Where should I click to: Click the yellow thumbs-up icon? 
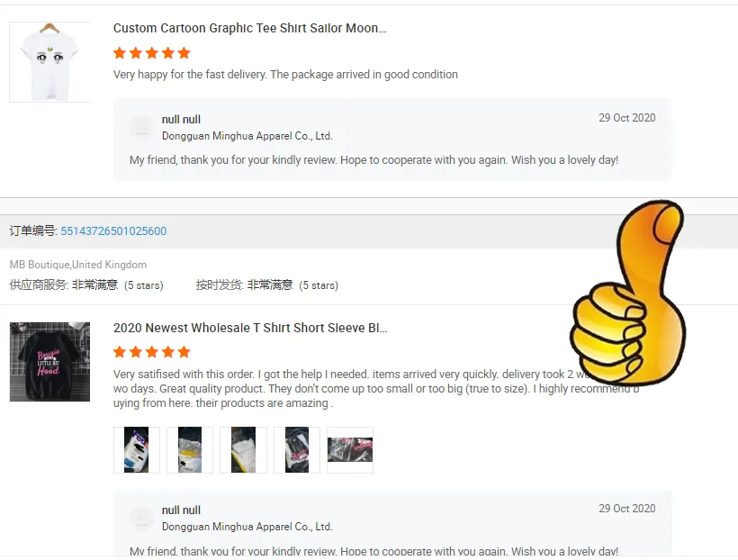pos(627,292)
